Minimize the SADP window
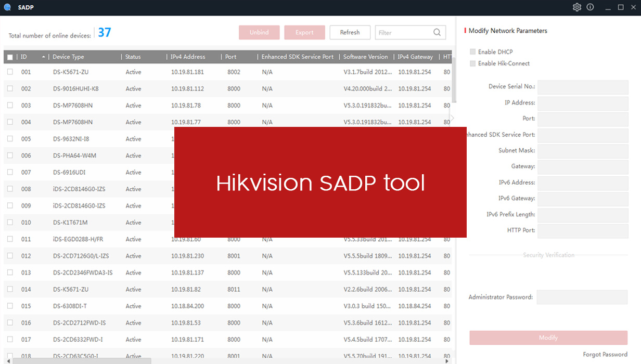The image size is (641, 364). 607,7
